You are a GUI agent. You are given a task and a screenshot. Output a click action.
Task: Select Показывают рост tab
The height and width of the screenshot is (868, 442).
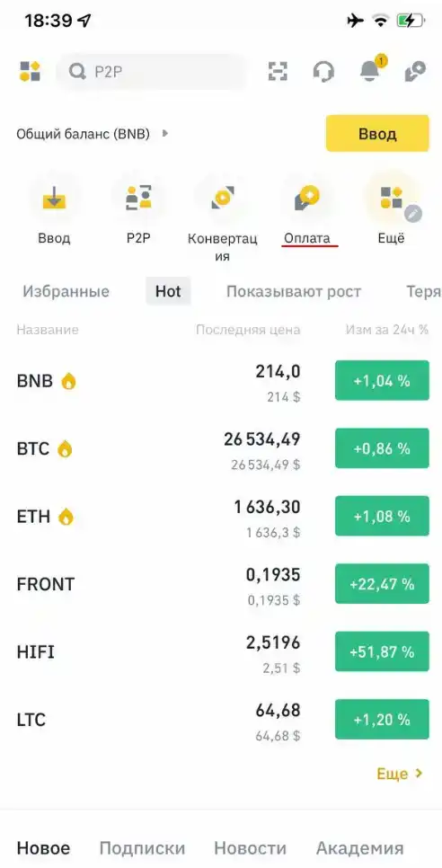(x=294, y=292)
